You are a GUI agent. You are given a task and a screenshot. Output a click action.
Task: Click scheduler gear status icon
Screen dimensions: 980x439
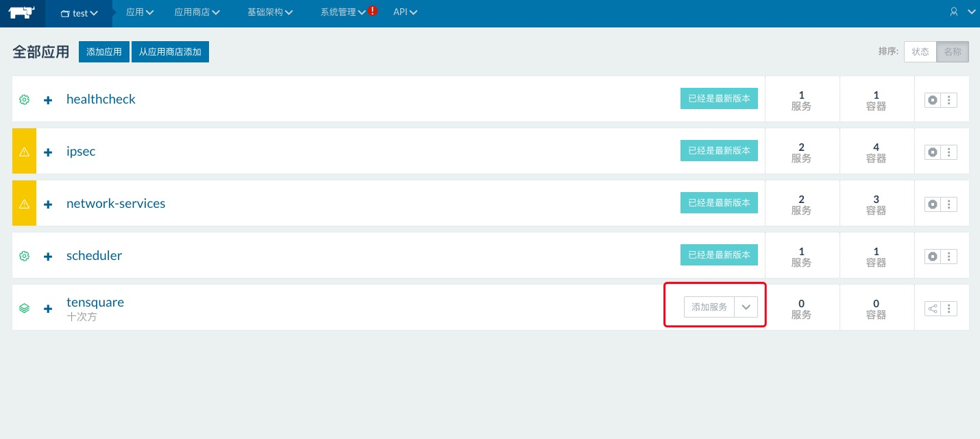25,256
